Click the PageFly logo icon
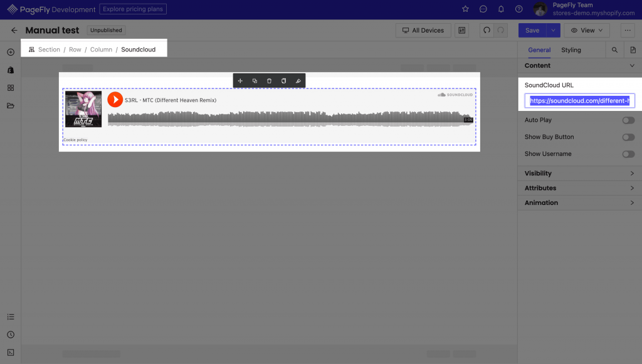Screen dimensions: 642x364 [x=13, y=9]
